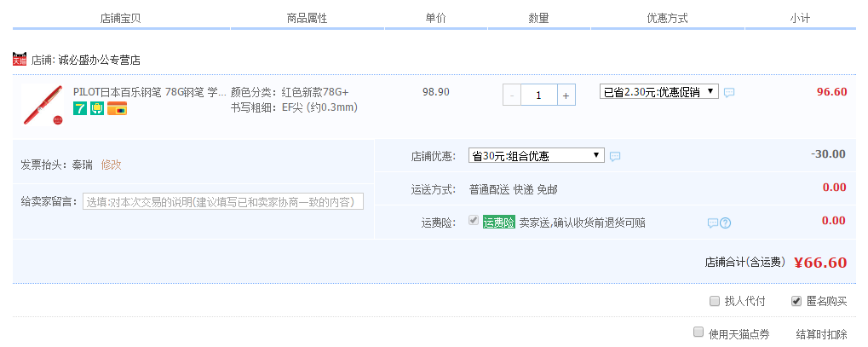Screen dimensions: 868x347
Task: Click the 发票抬头：秦瑞 invoice text
Action: pyautogui.click(x=57, y=165)
